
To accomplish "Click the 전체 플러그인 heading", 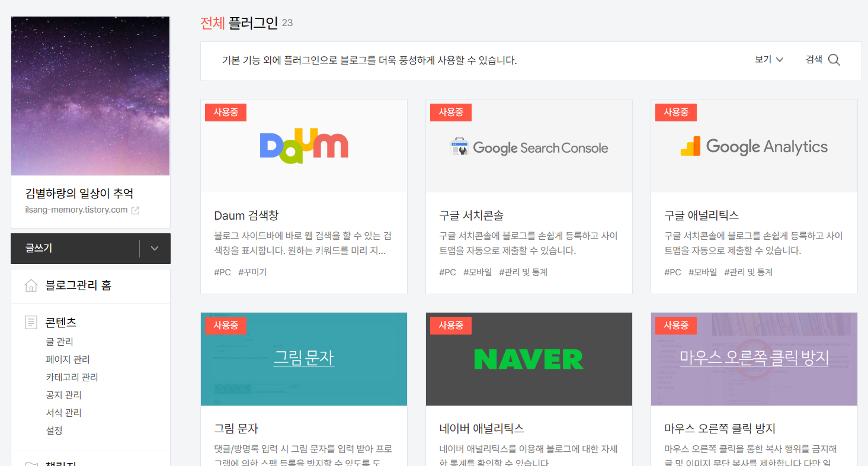I will click(239, 23).
